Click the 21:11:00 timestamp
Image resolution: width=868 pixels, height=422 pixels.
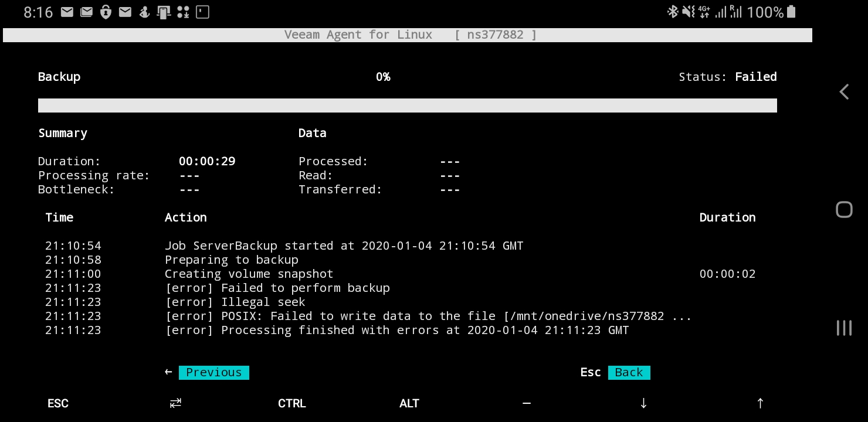click(73, 274)
